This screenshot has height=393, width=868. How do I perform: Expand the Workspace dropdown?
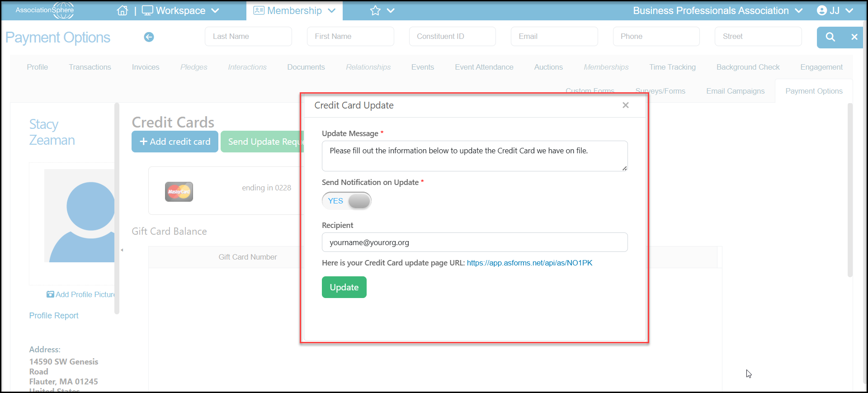click(x=181, y=10)
